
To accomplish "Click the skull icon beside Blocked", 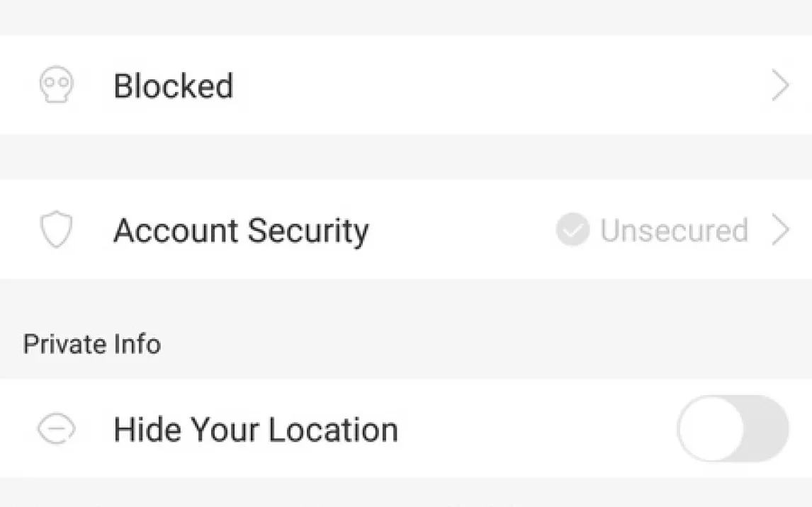I will 55,86.
